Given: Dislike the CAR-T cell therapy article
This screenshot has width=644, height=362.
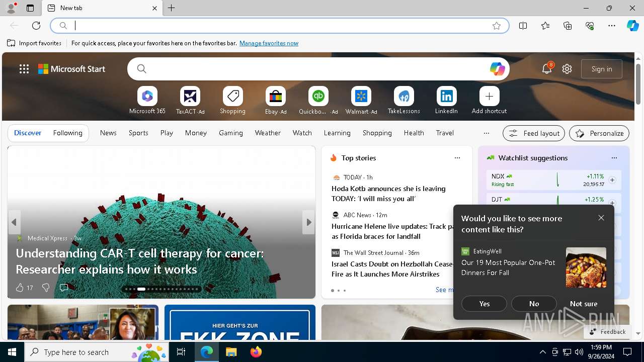Looking at the screenshot, I should [45, 288].
